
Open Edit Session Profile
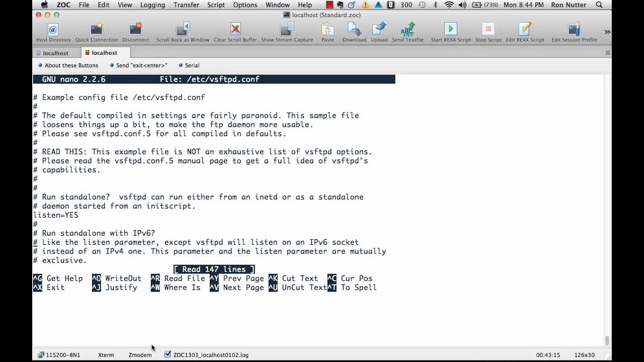click(x=574, y=32)
